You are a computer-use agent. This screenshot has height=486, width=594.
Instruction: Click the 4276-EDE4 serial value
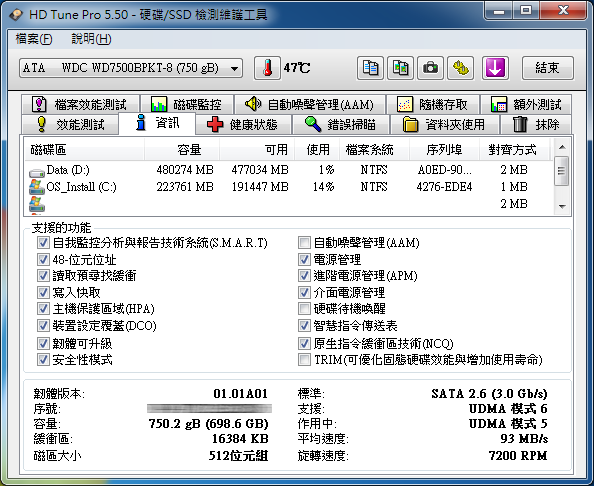click(444, 187)
